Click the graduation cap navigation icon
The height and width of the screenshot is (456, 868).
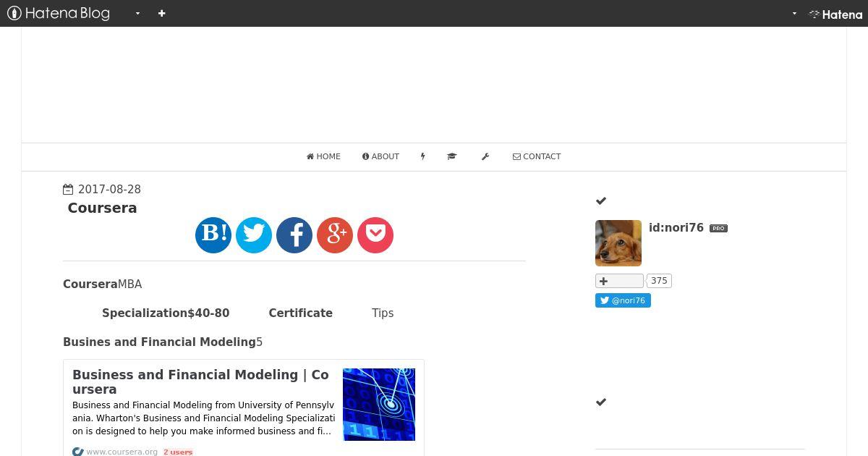[x=452, y=156]
